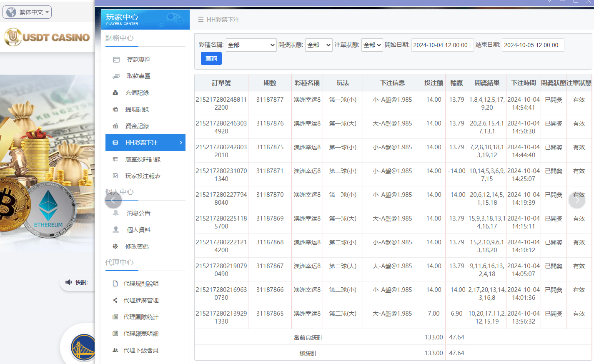Open the 彩種名稱 dropdown
Image resolution: width=594 pixels, height=364 pixels.
point(251,45)
